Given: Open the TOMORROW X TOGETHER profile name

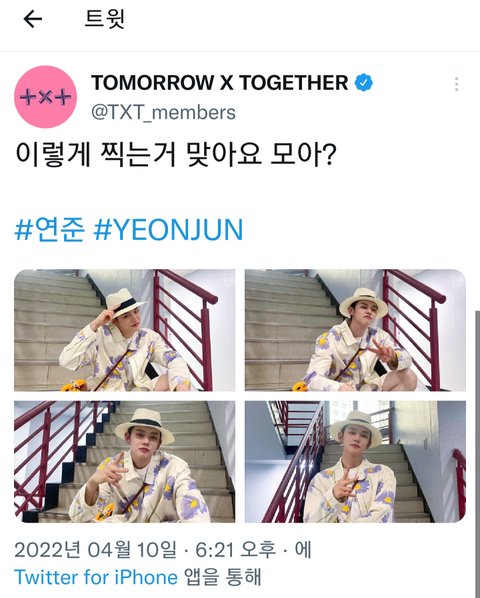Looking at the screenshot, I should tap(220, 83).
